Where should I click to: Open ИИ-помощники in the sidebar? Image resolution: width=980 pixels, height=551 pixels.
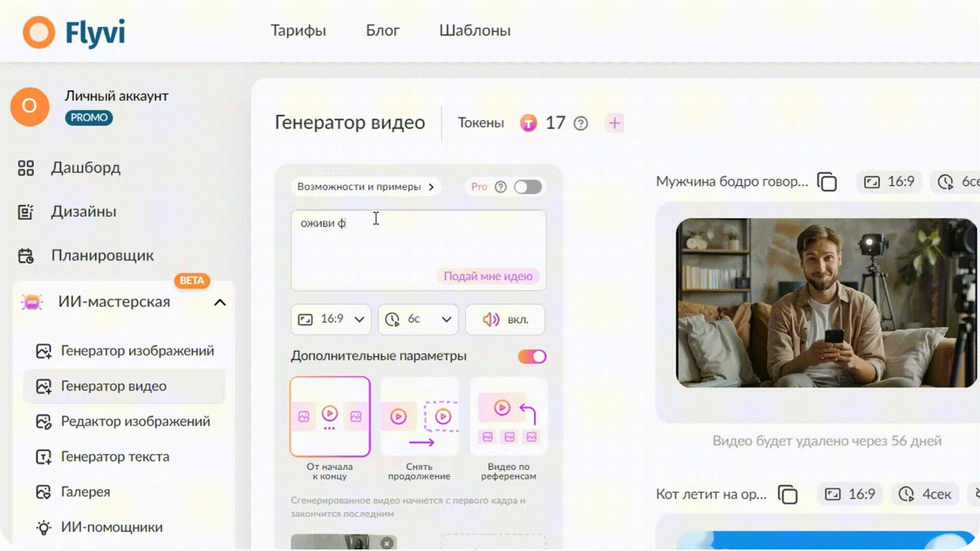[x=100, y=527]
